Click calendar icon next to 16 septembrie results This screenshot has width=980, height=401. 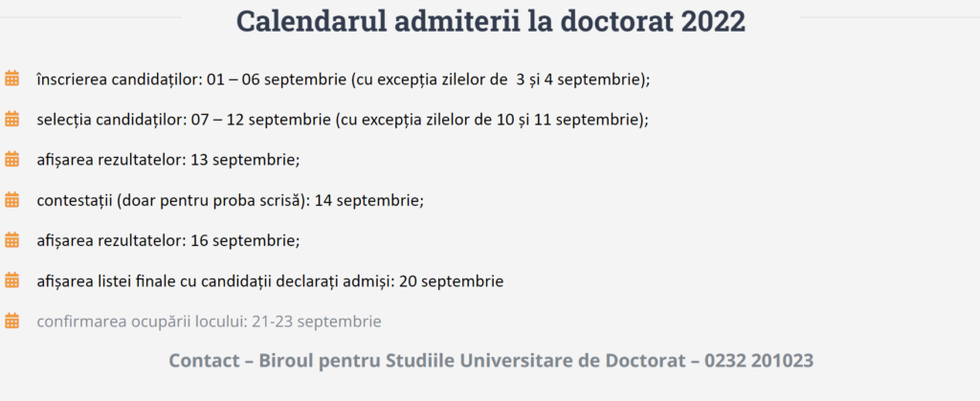click(x=11, y=240)
